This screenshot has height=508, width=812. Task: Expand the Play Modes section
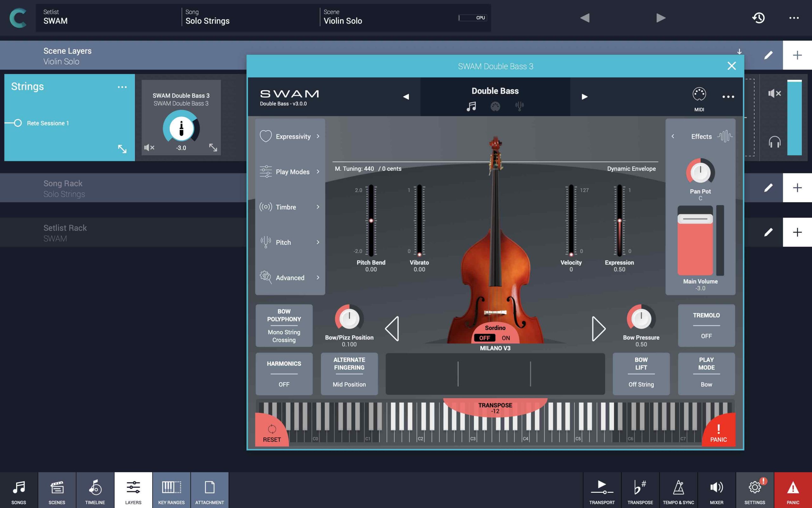290,172
